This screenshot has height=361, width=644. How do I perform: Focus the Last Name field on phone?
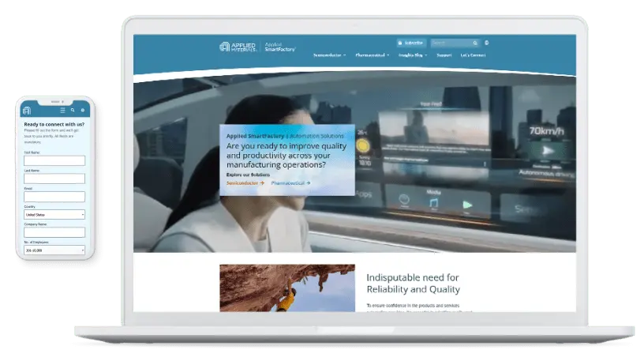[54, 179]
